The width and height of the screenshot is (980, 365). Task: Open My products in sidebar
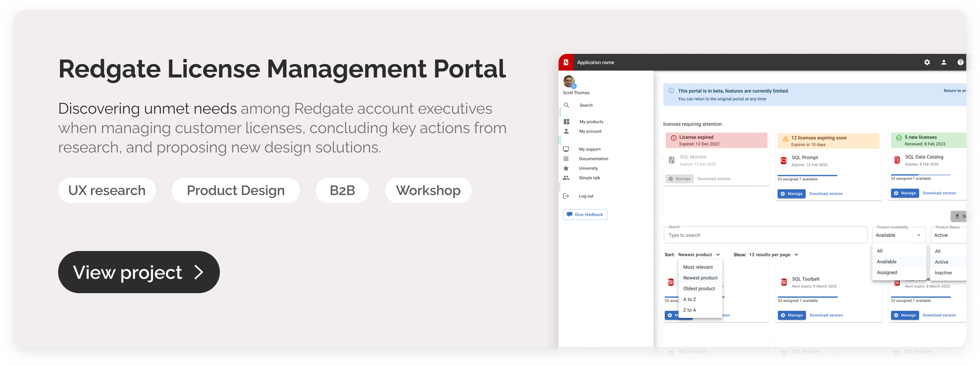coord(591,122)
